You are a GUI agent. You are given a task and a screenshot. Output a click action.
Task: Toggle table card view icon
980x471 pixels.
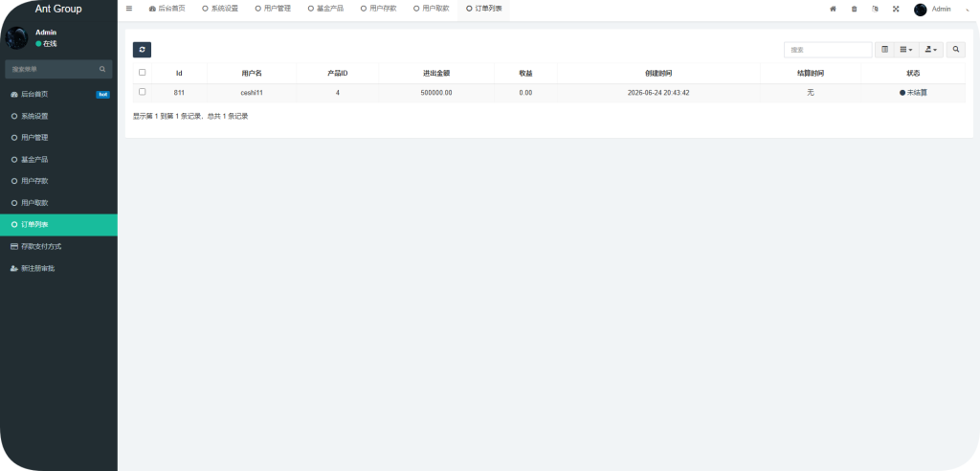[x=884, y=50]
